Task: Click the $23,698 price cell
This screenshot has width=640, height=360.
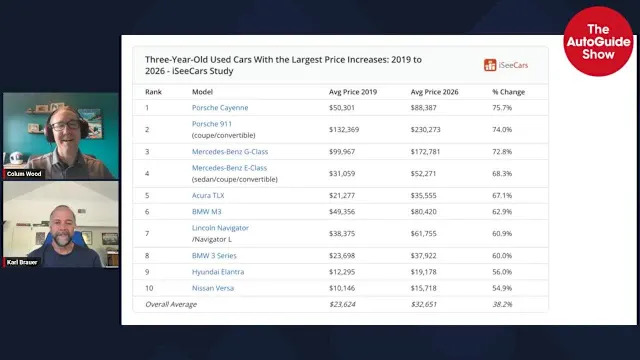Action: pyautogui.click(x=342, y=256)
